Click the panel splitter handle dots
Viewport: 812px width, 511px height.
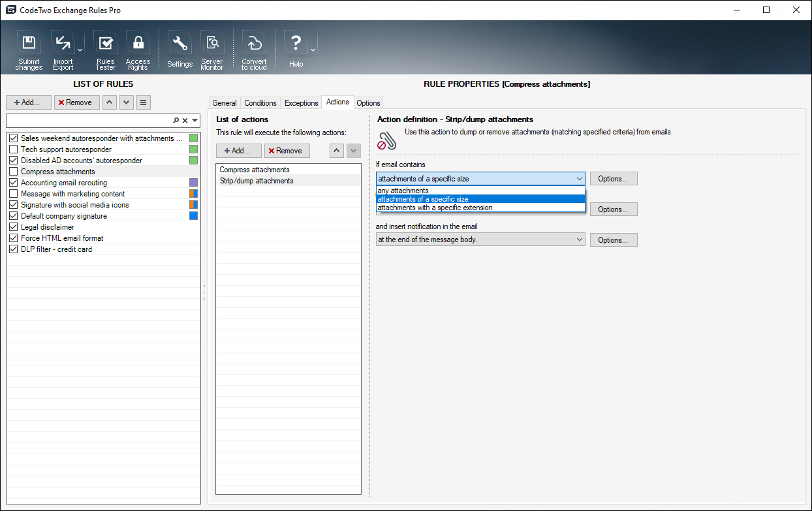(204, 292)
